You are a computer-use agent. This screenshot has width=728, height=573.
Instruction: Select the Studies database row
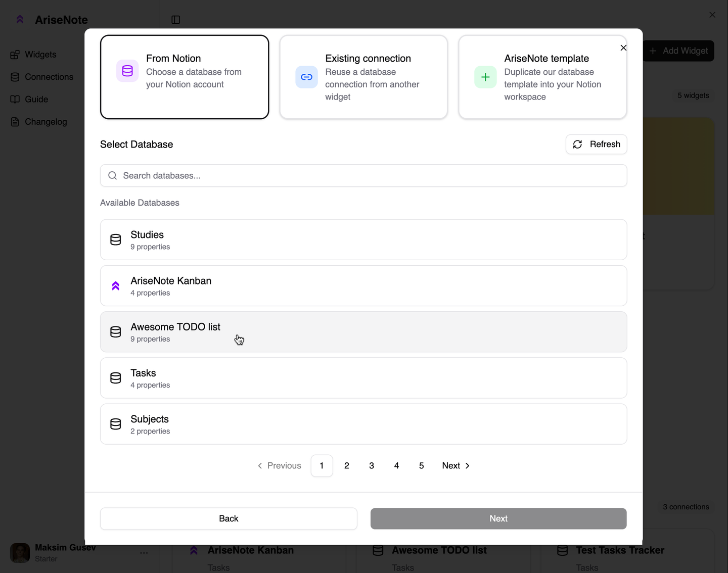363,240
